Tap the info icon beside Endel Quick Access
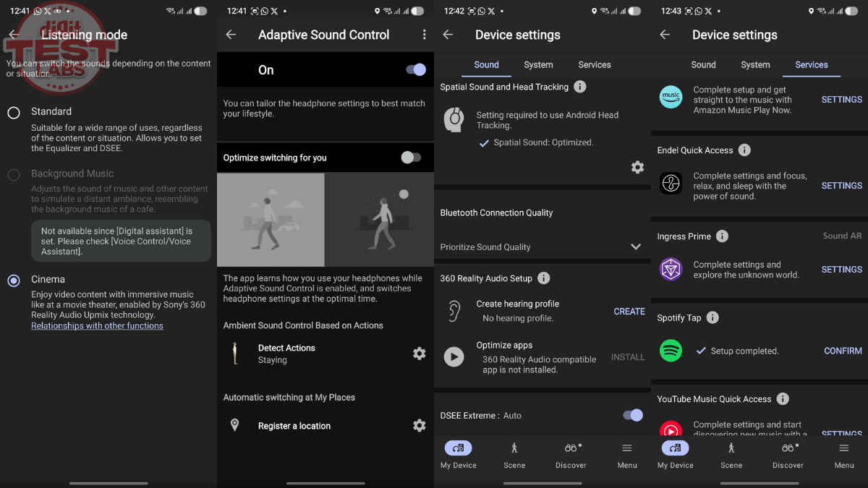The width and height of the screenshot is (868, 488). pyautogui.click(x=744, y=150)
